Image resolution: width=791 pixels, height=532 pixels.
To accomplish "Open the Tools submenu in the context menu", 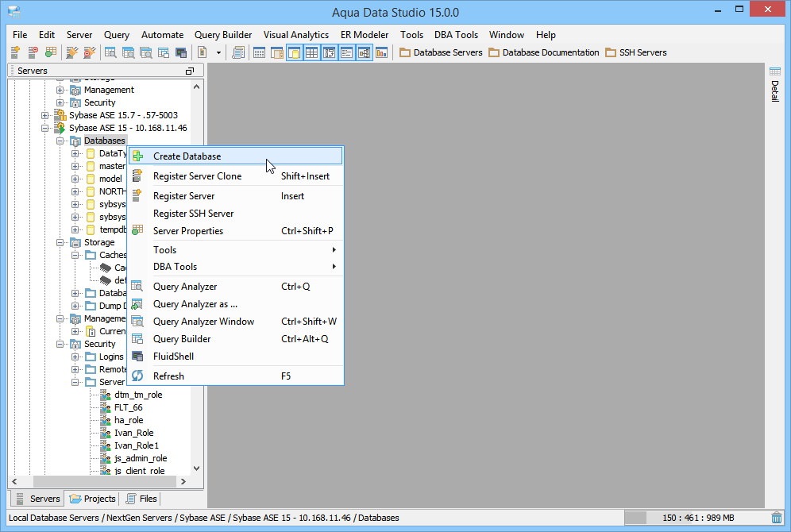I will pos(236,249).
